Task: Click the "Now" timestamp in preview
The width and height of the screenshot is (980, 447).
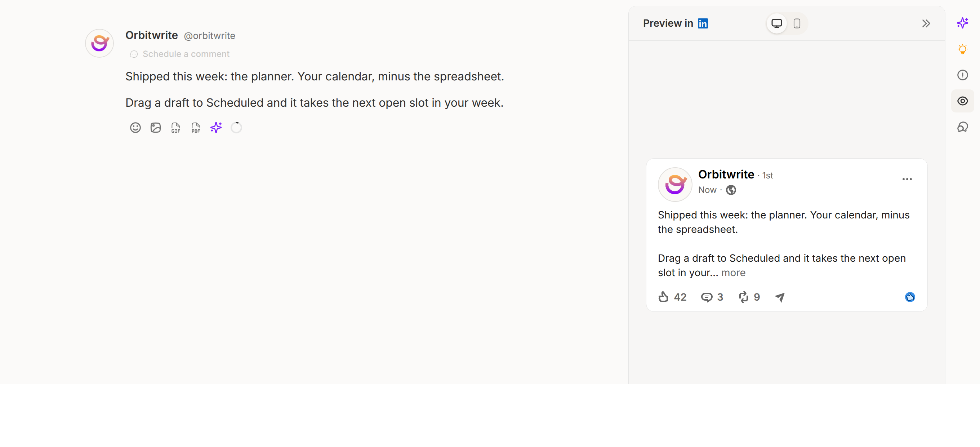Action: (707, 190)
